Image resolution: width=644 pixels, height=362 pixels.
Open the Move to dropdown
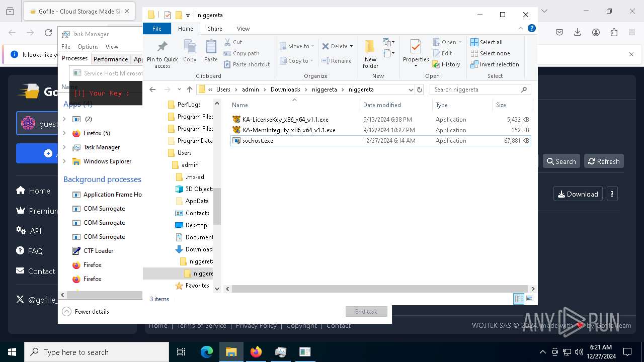(x=297, y=46)
